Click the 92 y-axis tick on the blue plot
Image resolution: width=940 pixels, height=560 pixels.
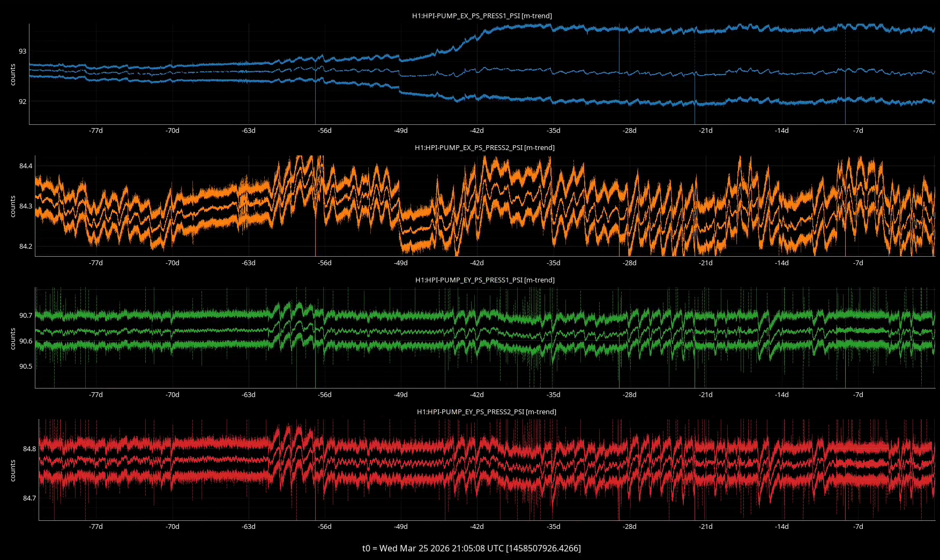tap(23, 102)
